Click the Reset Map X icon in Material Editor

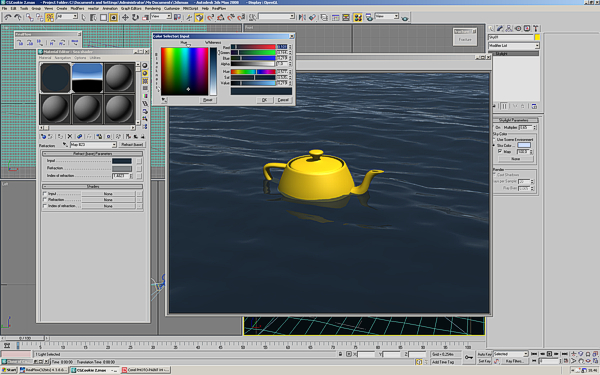[70, 136]
